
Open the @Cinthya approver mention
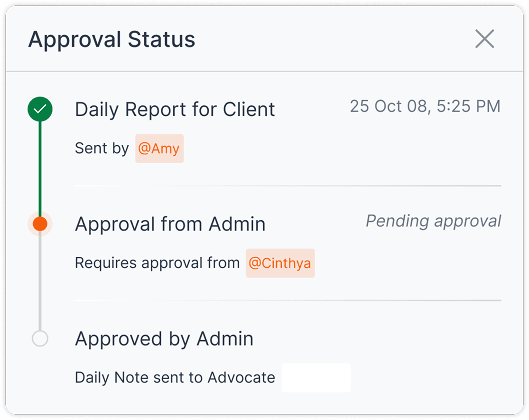280,263
